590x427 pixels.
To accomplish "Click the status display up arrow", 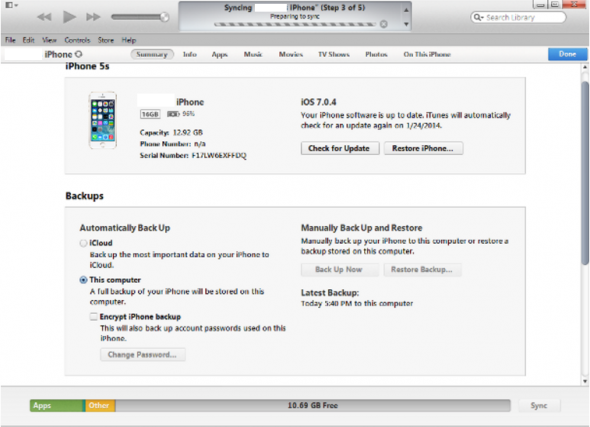I will pos(406,10).
